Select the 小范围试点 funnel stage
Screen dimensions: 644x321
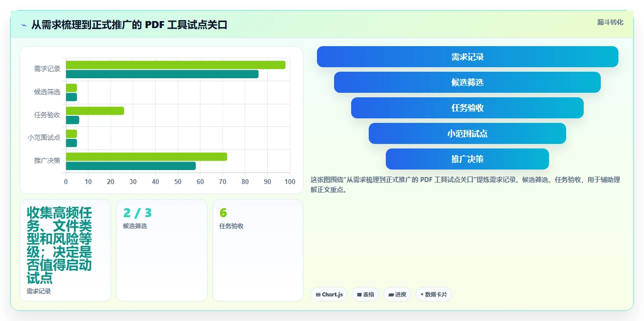[x=468, y=133]
